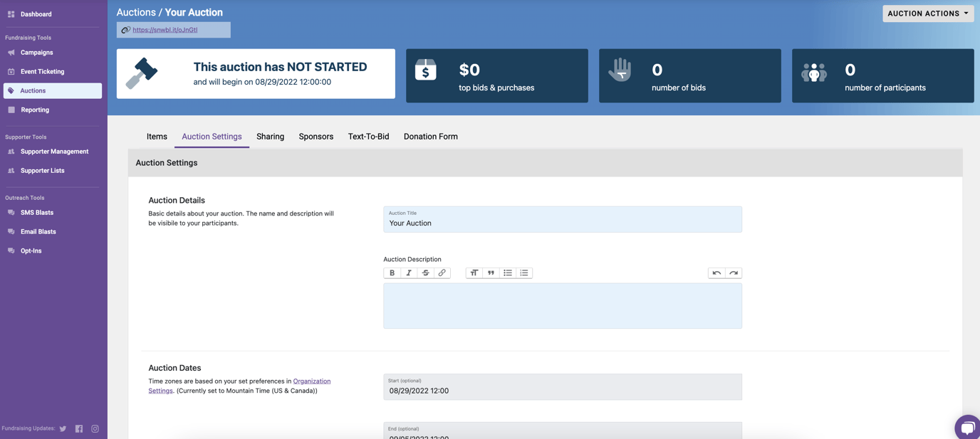Undo last edit in description editor
Viewport: 980px width, 439px height.
coord(716,273)
